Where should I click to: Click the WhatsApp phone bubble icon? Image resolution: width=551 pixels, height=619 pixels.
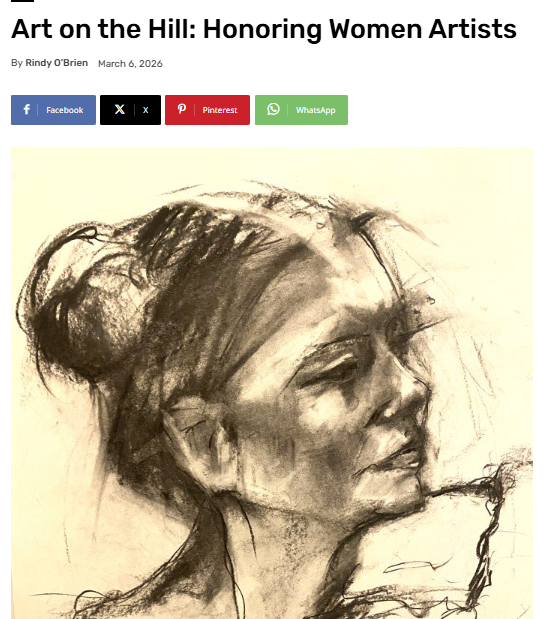point(273,109)
